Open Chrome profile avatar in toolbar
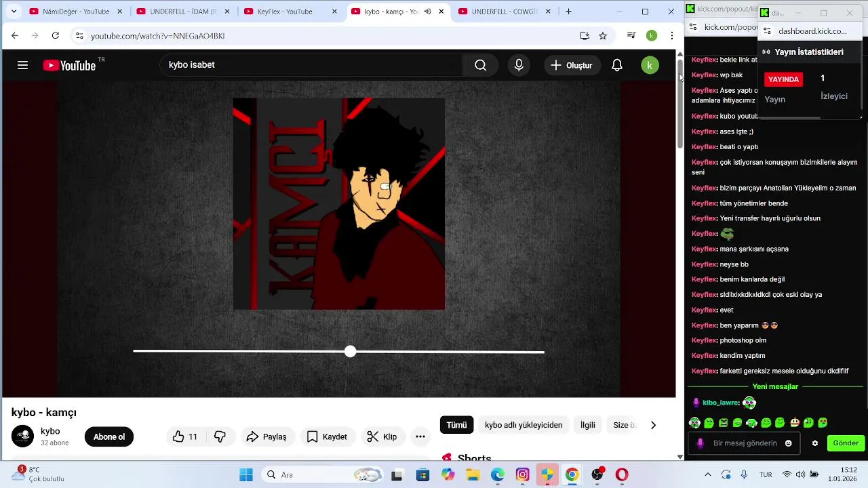Screen dimensions: 868x488 point(652,35)
